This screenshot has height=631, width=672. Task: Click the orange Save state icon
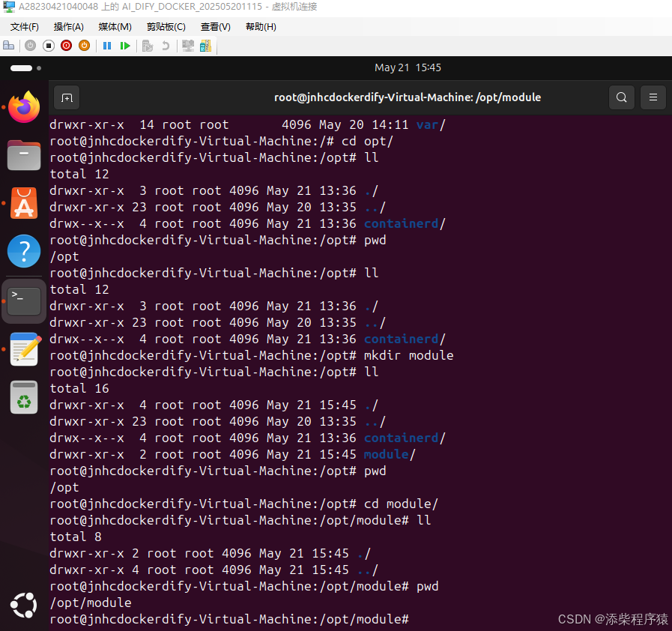coord(85,46)
